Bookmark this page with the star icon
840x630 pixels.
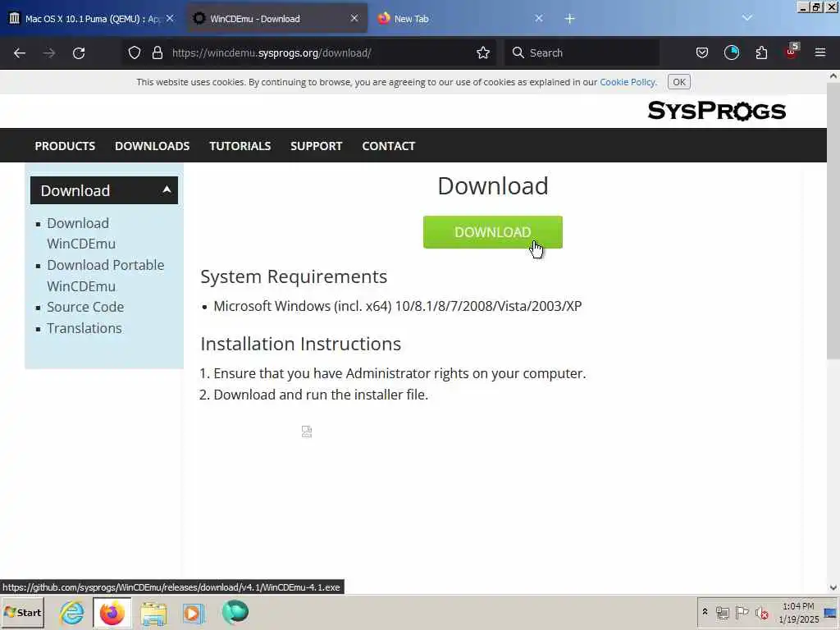pyautogui.click(x=483, y=52)
